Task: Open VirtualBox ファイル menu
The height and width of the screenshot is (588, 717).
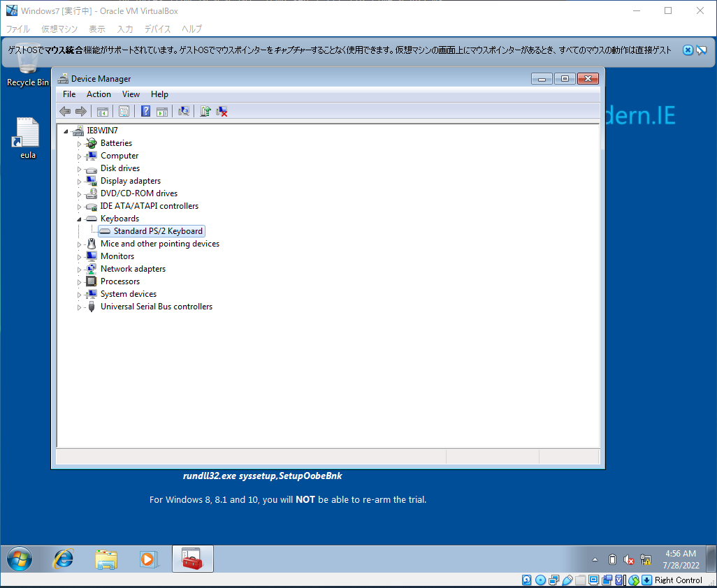Action: click(18, 29)
